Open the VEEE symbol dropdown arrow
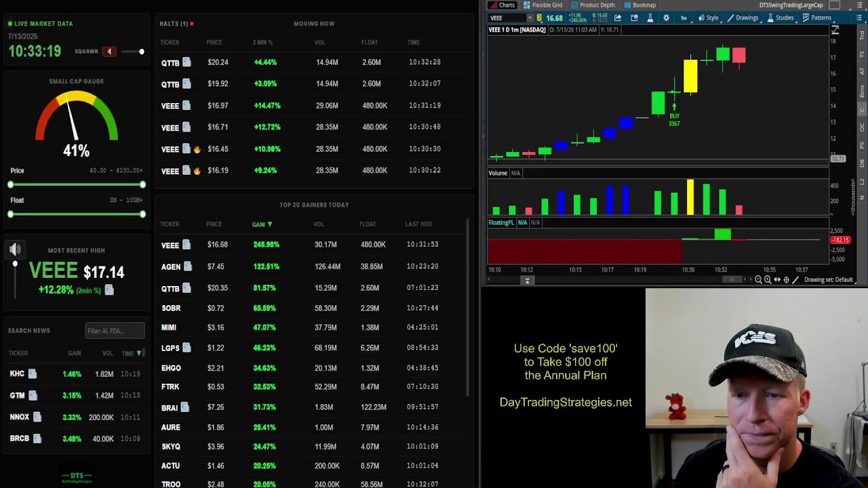The height and width of the screenshot is (488, 868). 530,18
